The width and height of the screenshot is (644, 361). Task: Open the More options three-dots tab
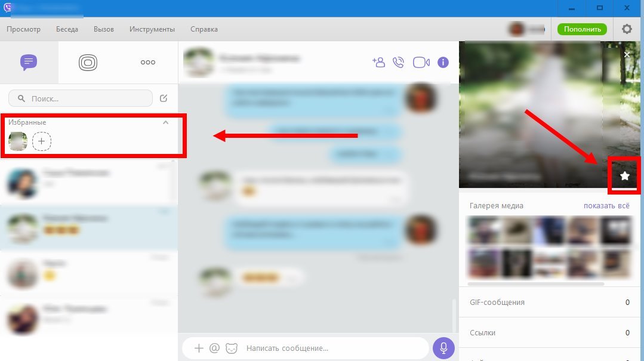click(147, 62)
